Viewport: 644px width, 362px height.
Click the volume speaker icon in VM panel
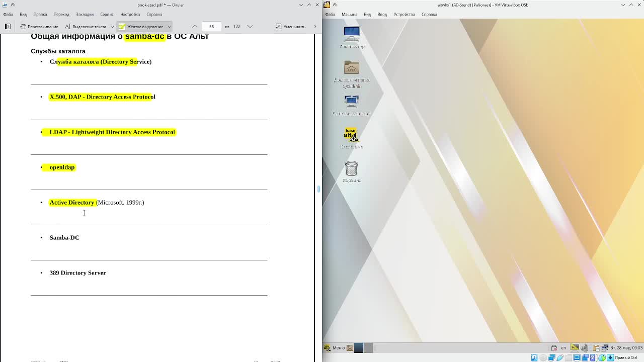[584, 348]
